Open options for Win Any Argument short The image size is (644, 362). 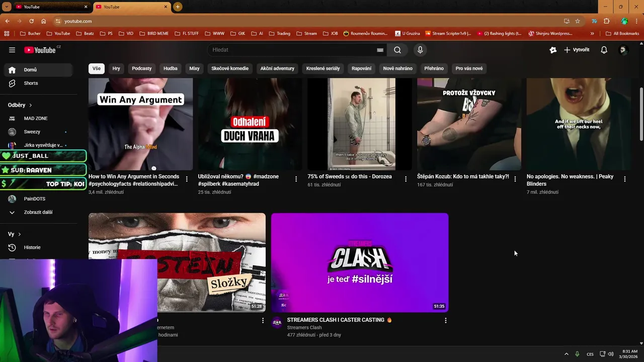(x=187, y=179)
